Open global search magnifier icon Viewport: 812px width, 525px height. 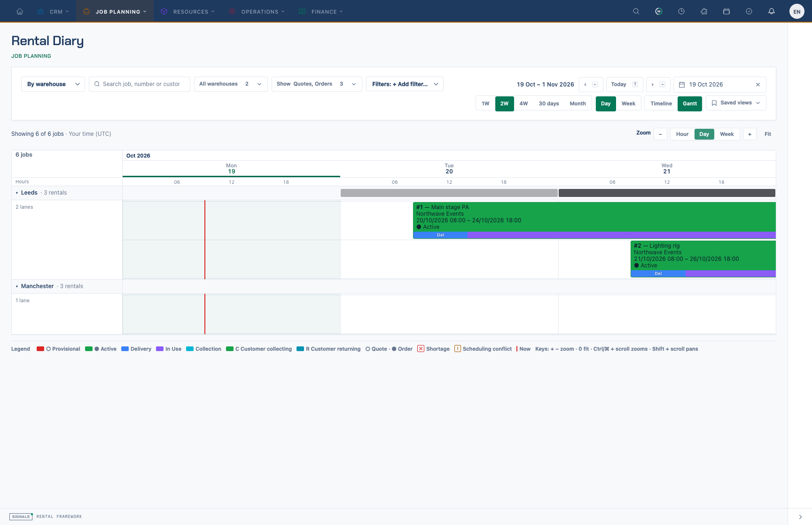click(x=636, y=11)
